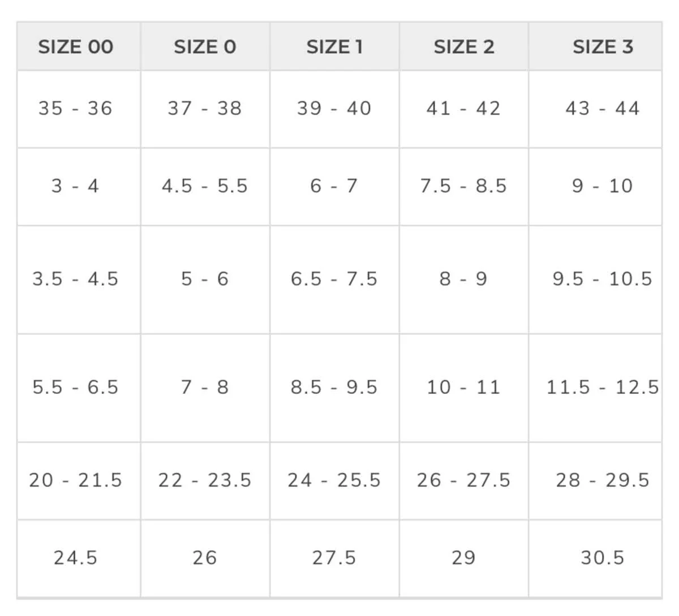The image size is (679, 616).
Task: Click the 9 - 10 cell
Action: coord(603,186)
